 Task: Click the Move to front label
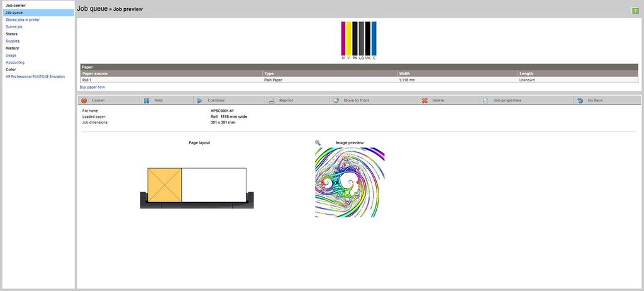tap(357, 100)
